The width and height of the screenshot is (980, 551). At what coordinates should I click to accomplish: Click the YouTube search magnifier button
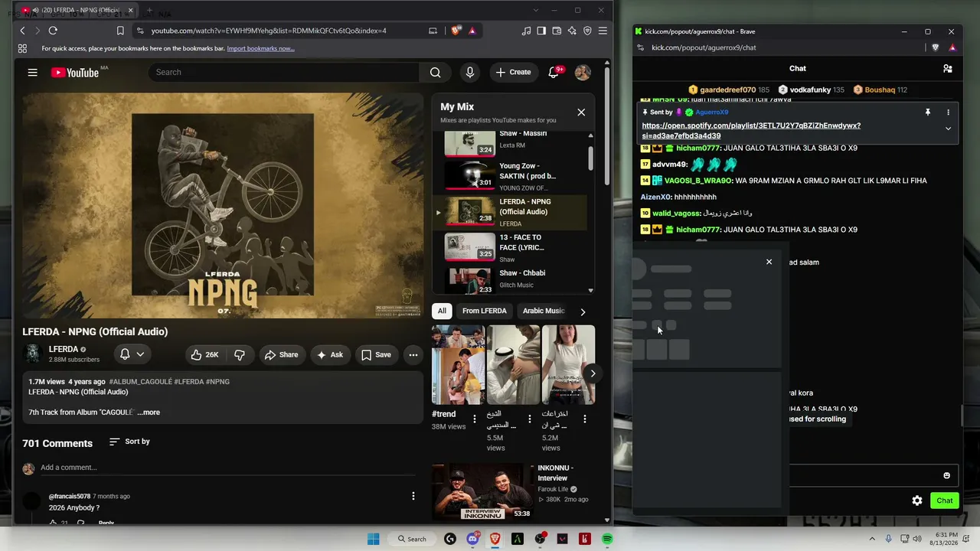pos(435,72)
